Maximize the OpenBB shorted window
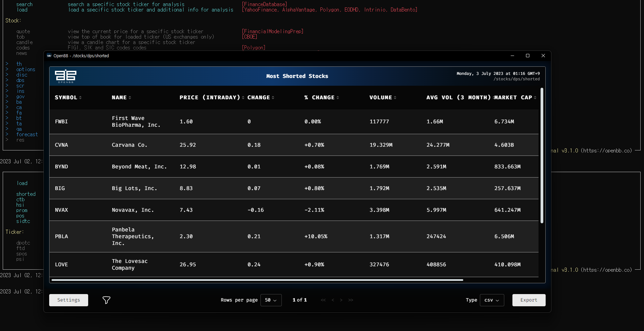 click(528, 56)
